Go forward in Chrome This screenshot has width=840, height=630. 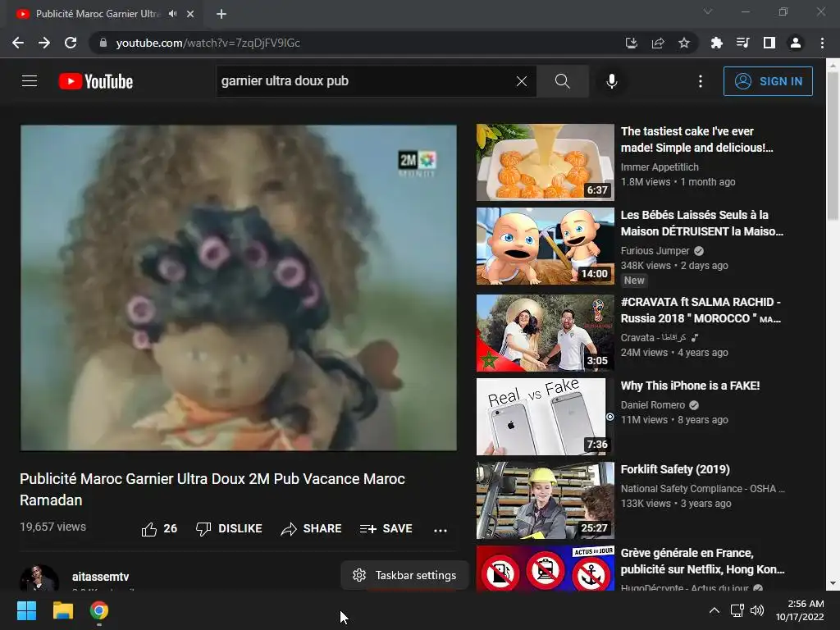click(x=44, y=43)
